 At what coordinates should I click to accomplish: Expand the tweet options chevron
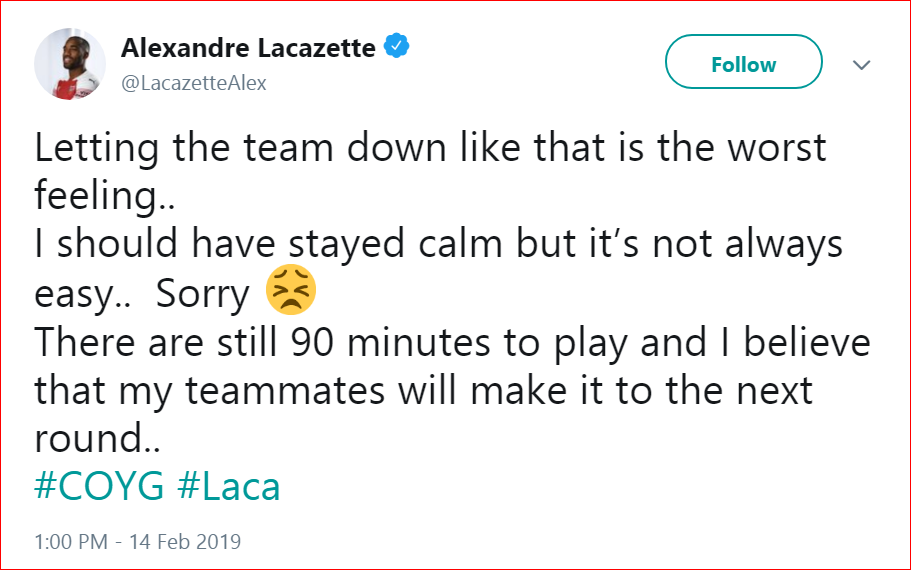tap(861, 65)
